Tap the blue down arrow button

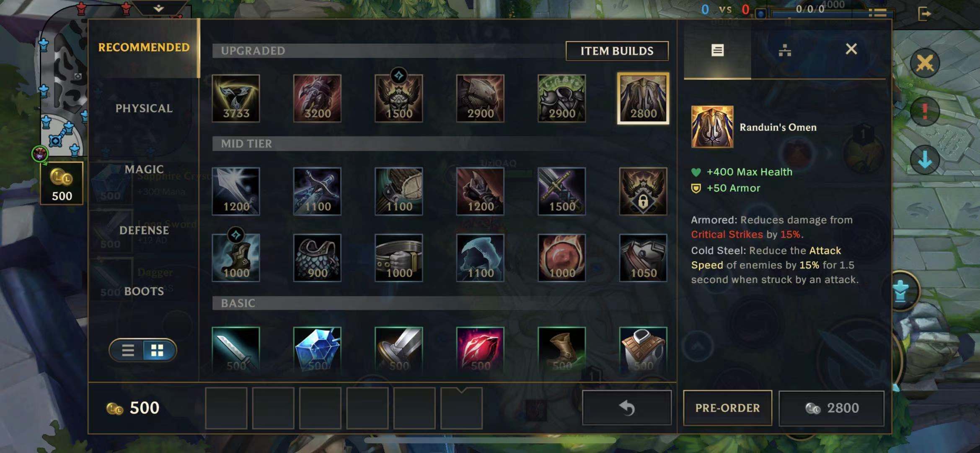925,160
